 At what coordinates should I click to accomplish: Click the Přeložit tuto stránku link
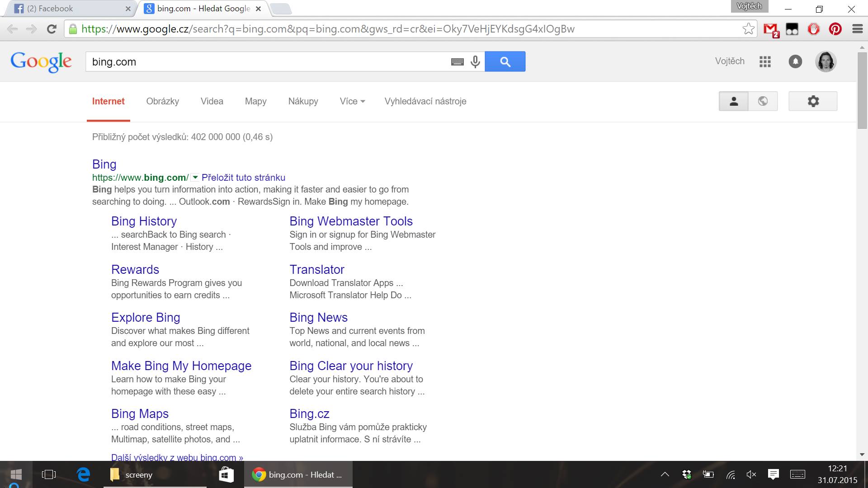pyautogui.click(x=243, y=178)
